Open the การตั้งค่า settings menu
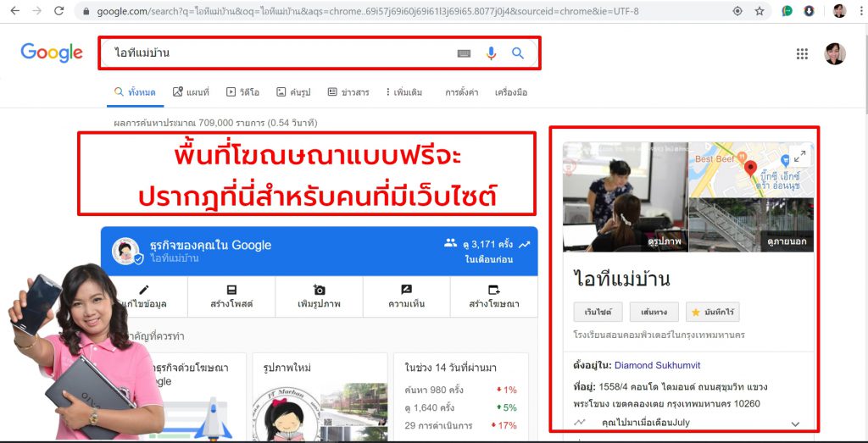Image resolution: width=868 pixels, height=443 pixels. 461,92
